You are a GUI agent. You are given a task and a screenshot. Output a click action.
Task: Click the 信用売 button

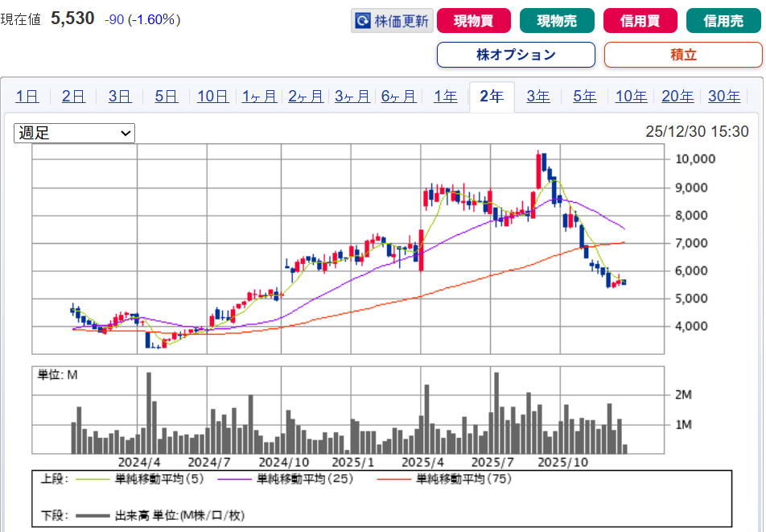723,21
